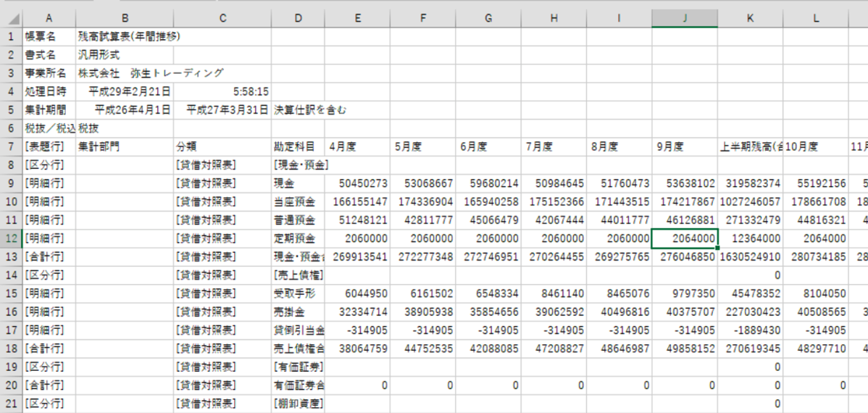Click start date 平成26年4月1日
Image resolution: width=868 pixels, height=413 pixels.
point(125,110)
